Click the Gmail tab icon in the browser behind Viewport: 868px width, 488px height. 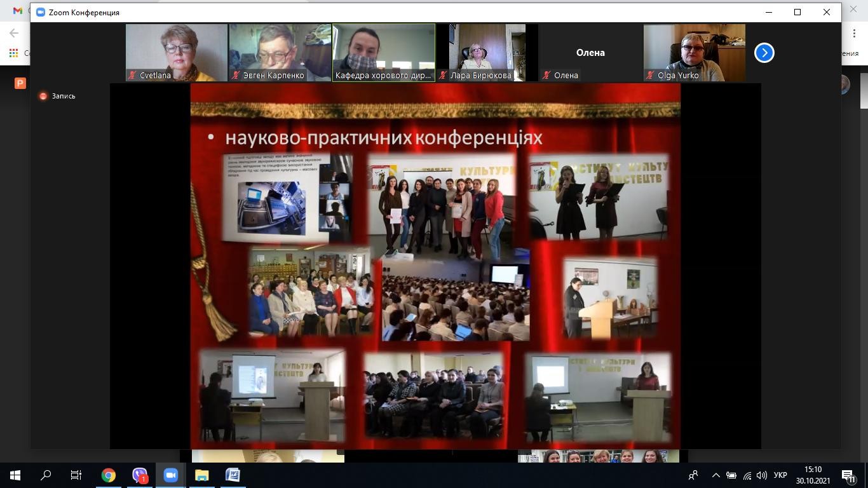17,11
